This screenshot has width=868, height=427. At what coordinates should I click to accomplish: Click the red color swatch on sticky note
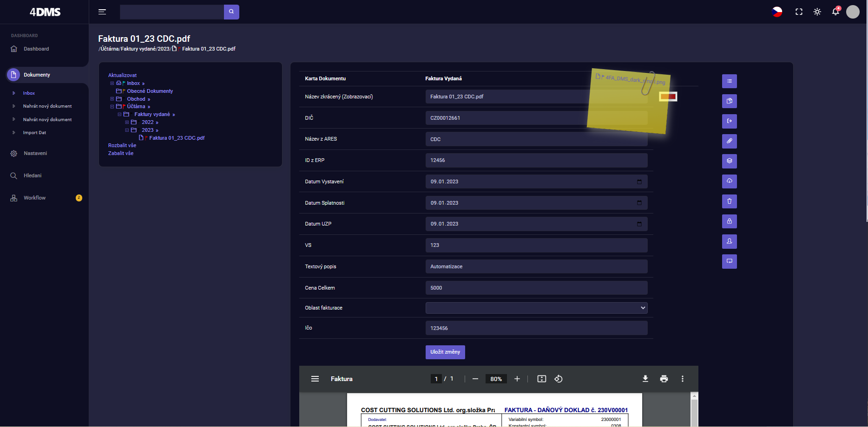point(668,97)
